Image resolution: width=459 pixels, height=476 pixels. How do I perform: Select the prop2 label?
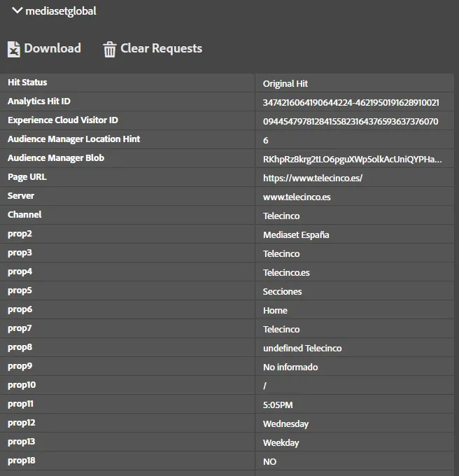(20, 234)
